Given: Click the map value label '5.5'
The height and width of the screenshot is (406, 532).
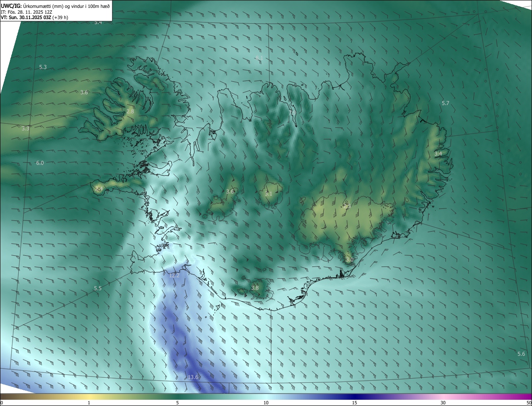Looking at the screenshot, I should [x=98, y=288].
